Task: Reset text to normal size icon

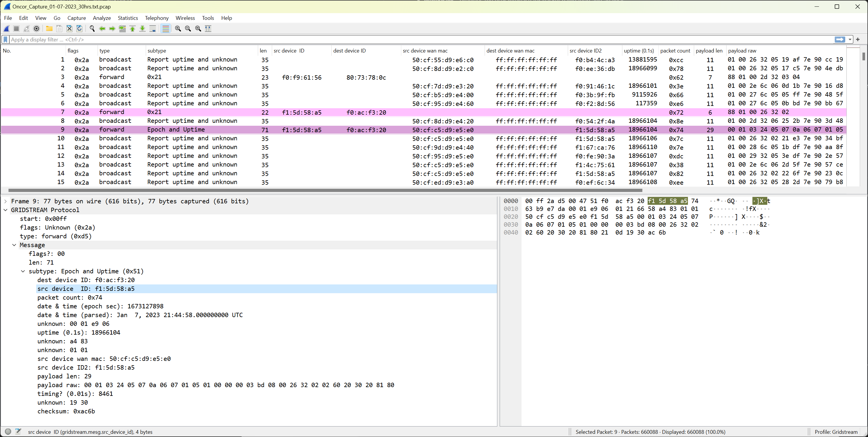Action: click(198, 29)
